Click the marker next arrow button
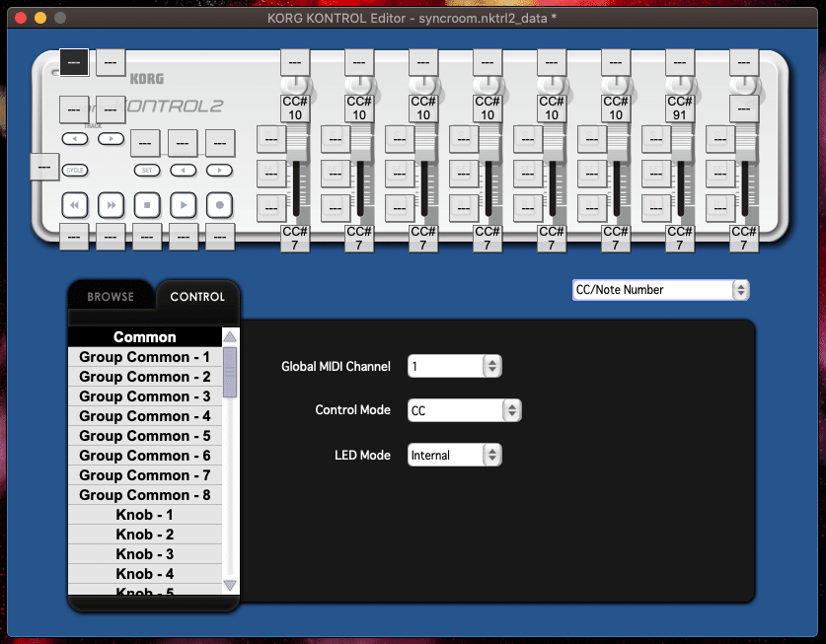The width and height of the screenshot is (826, 644). tap(220, 170)
